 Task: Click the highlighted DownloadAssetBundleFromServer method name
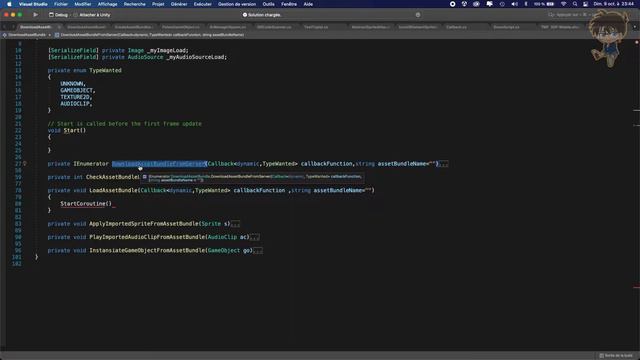click(x=159, y=164)
